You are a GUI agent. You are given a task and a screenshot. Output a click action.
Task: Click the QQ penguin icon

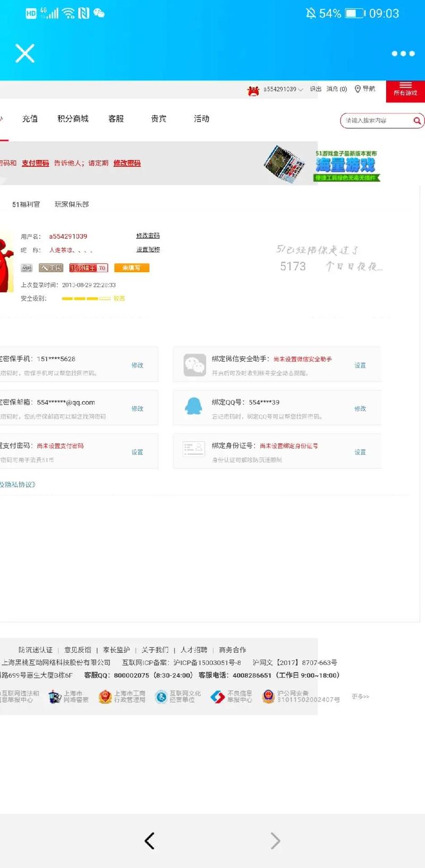pyautogui.click(x=193, y=407)
